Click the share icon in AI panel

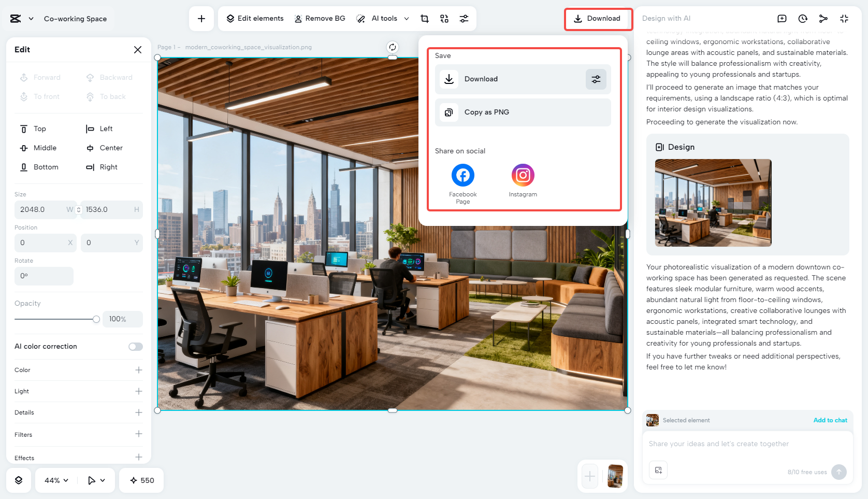(x=823, y=19)
